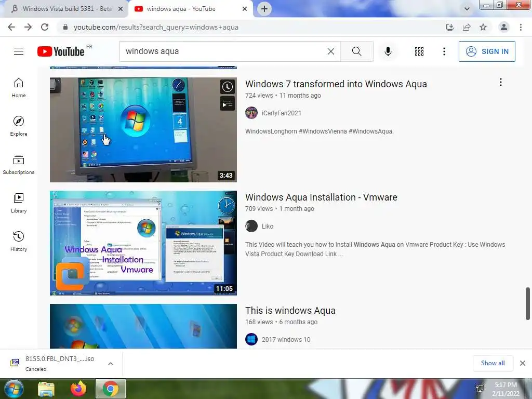Open iCarlyFan2021 channel avatar
This screenshot has width=532, height=399.
(x=251, y=113)
